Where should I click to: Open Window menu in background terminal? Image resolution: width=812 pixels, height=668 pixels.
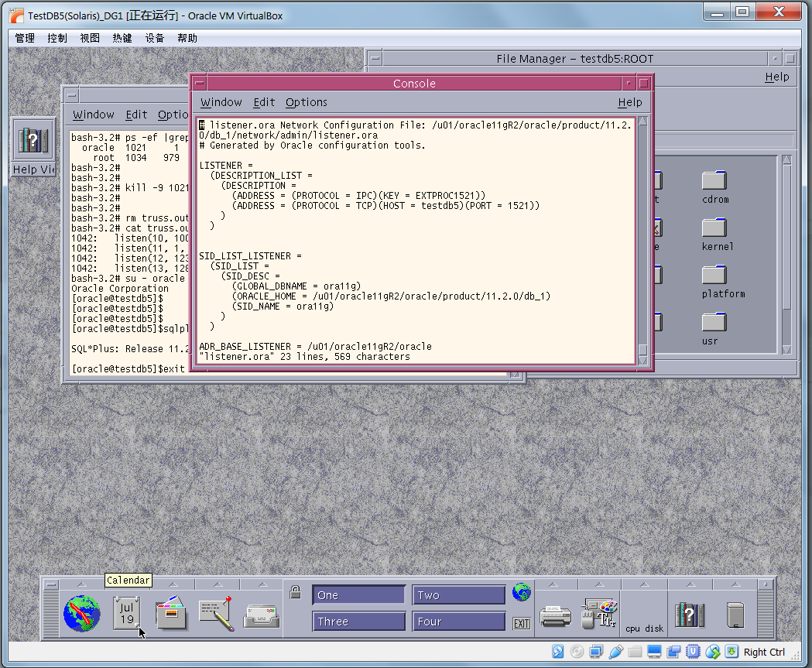[x=93, y=115]
